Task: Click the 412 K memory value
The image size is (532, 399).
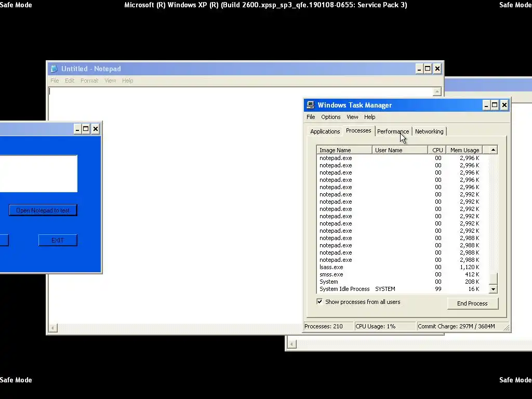Action: 472,274
